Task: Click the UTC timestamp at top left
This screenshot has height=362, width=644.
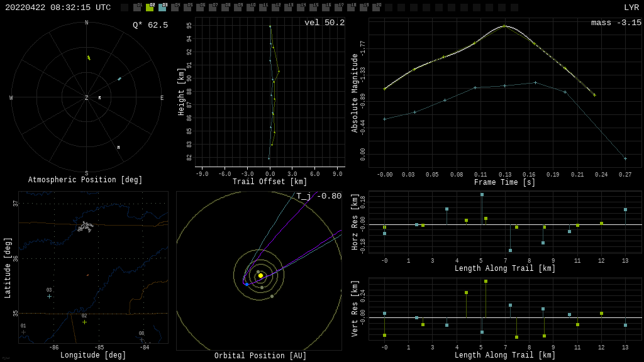Action: pos(58,8)
